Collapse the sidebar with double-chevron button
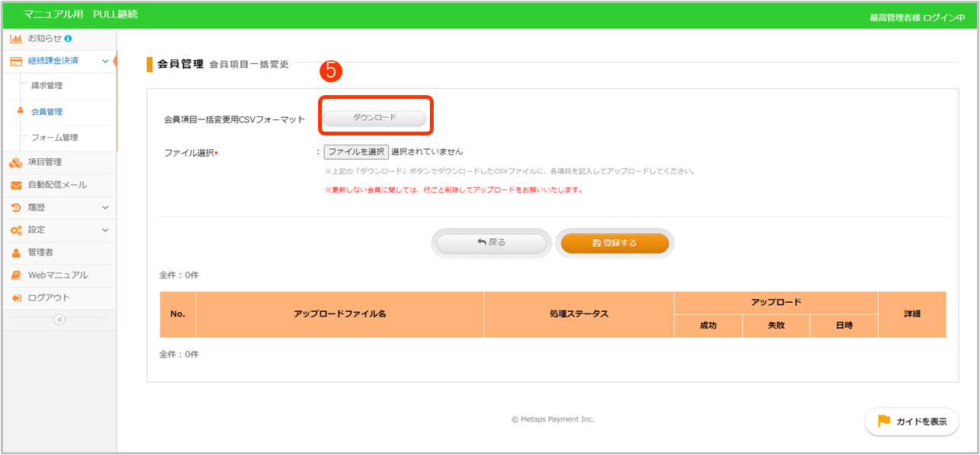Viewport: 980px width, 455px height. coord(59,320)
